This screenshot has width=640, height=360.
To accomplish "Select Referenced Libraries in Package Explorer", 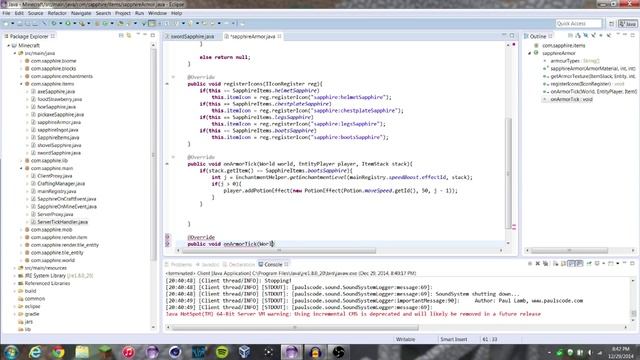I will click(47, 283).
